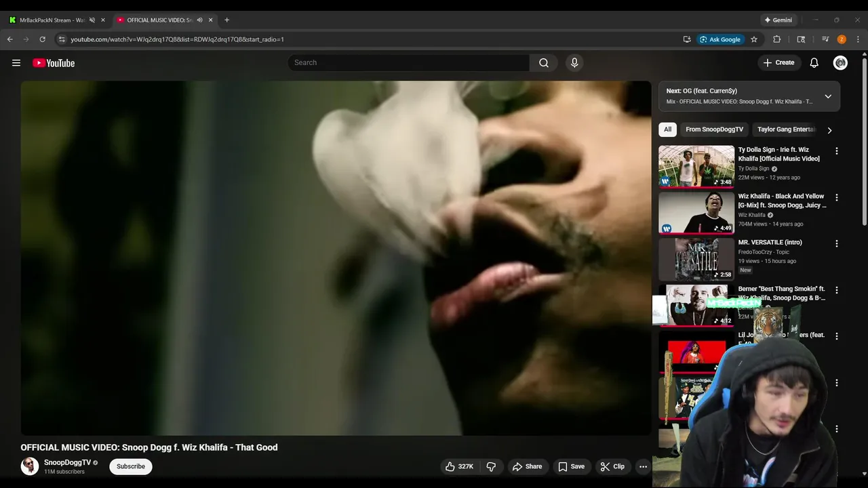Open the Chrome three-dot menu
868x488 pixels.
point(858,39)
